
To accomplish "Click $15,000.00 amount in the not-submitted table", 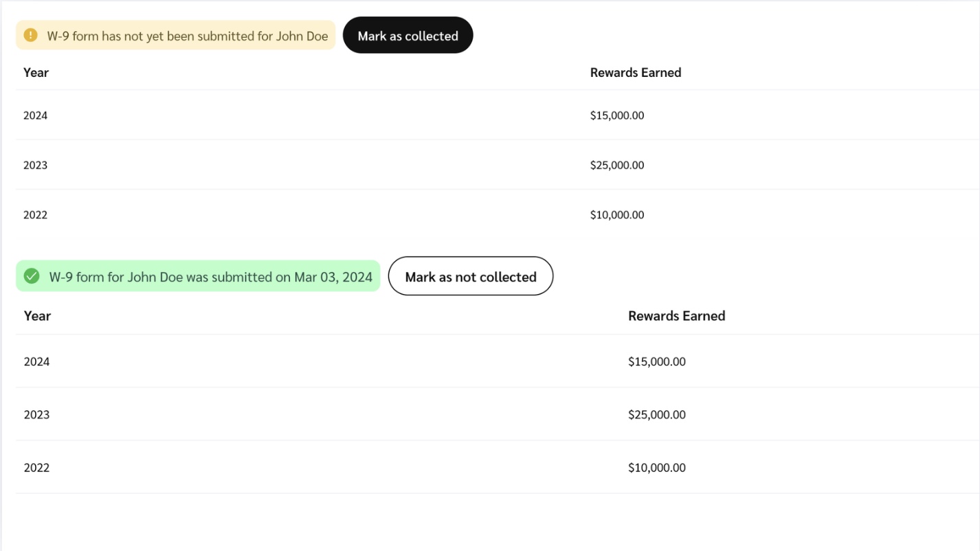I will point(616,115).
